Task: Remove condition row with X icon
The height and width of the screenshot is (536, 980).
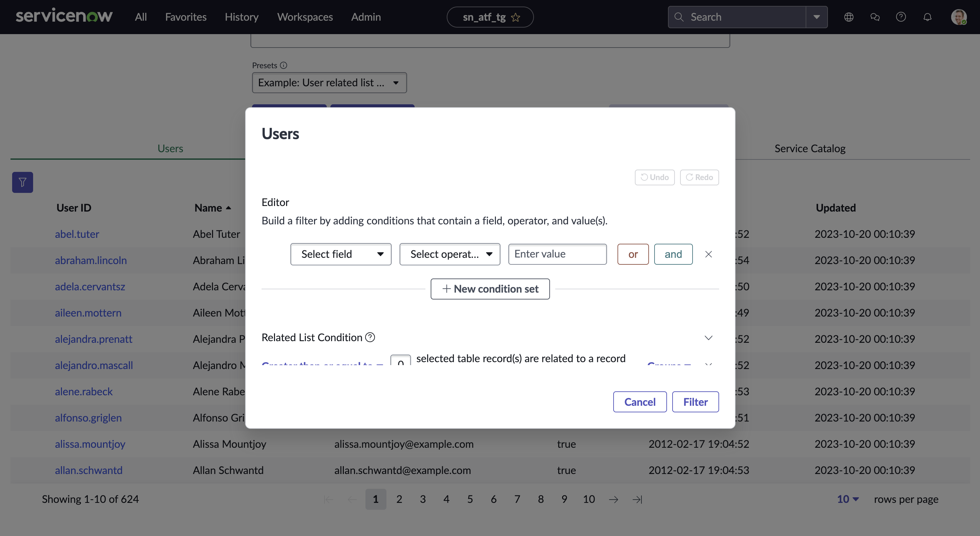Action: pyautogui.click(x=708, y=254)
